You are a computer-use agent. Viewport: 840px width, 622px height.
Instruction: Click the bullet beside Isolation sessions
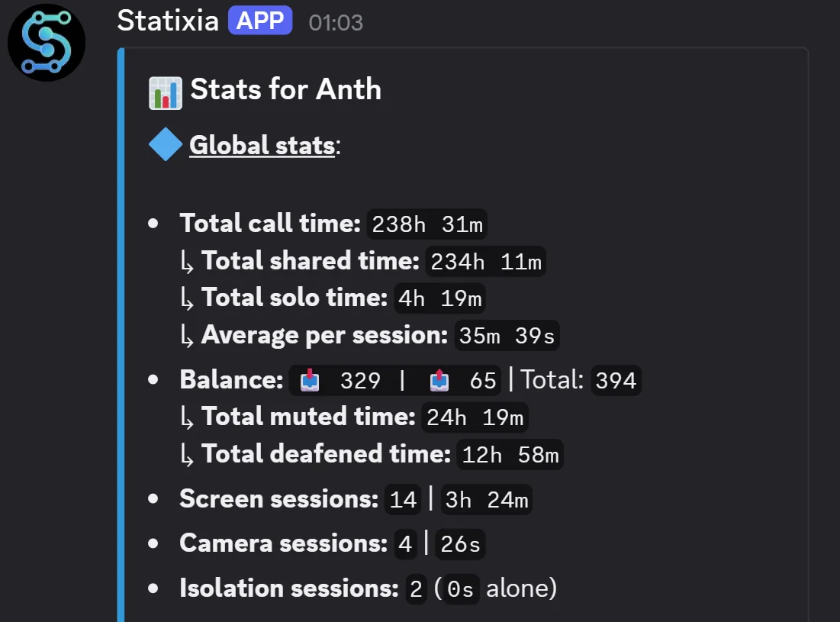pos(153,588)
